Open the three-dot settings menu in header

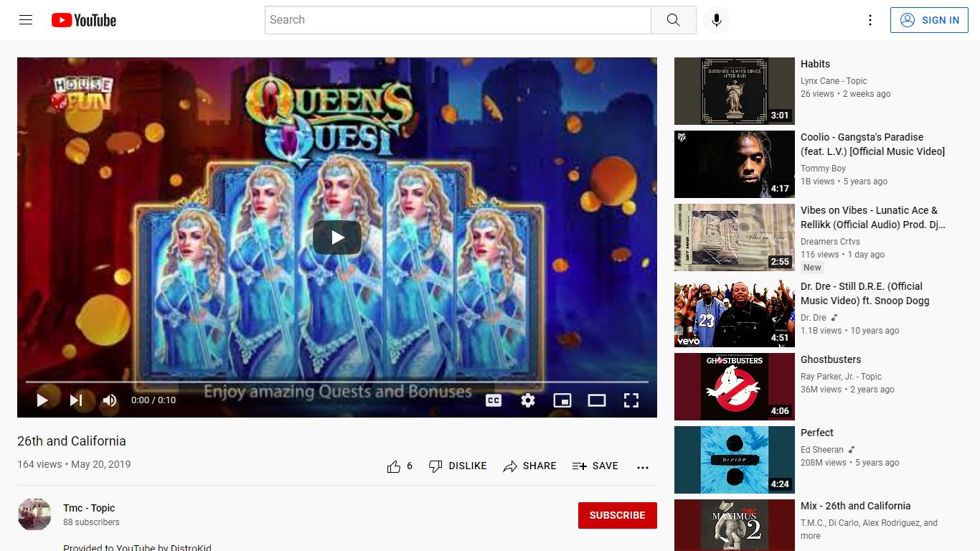(870, 20)
